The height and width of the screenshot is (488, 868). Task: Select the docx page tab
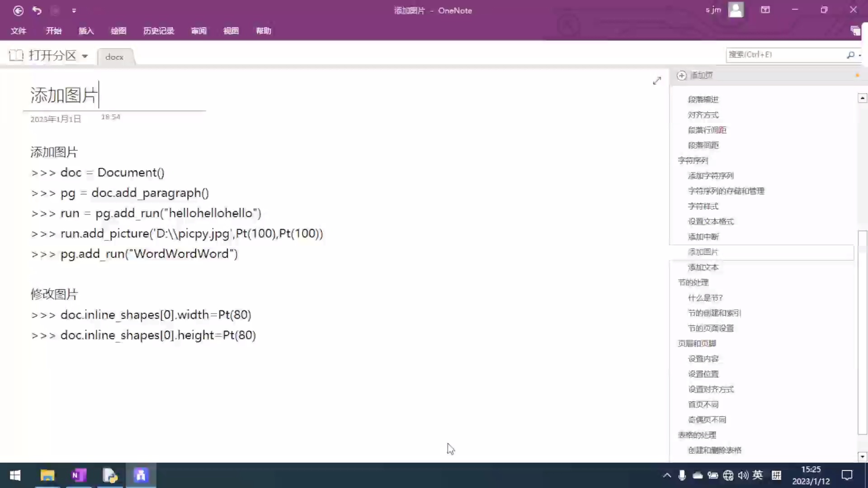click(114, 56)
